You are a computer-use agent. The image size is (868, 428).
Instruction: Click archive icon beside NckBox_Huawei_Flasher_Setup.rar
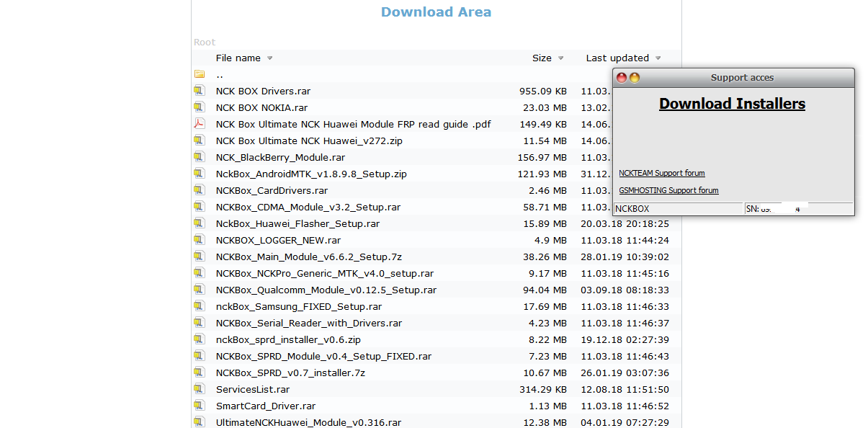(200, 223)
